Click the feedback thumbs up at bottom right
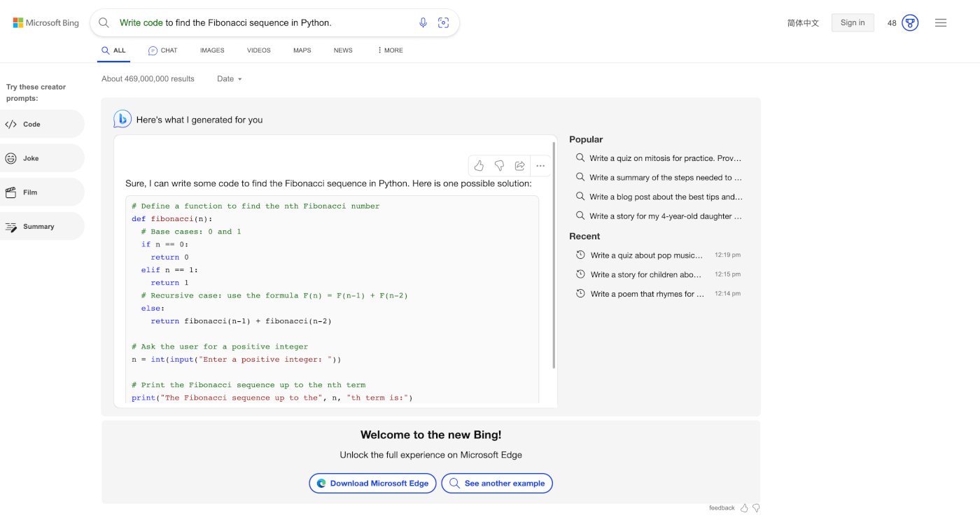Image resolution: width=980 pixels, height=527 pixels. (x=744, y=507)
